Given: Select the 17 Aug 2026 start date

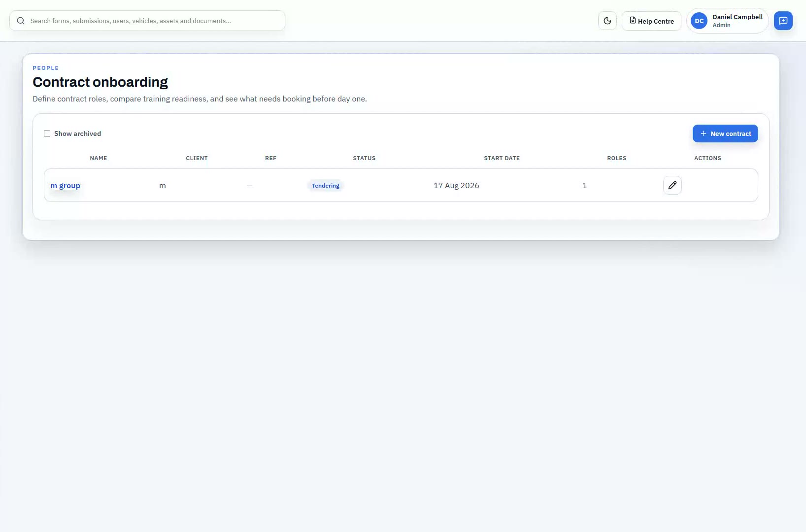Looking at the screenshot, I should click(x=456, y=186).
